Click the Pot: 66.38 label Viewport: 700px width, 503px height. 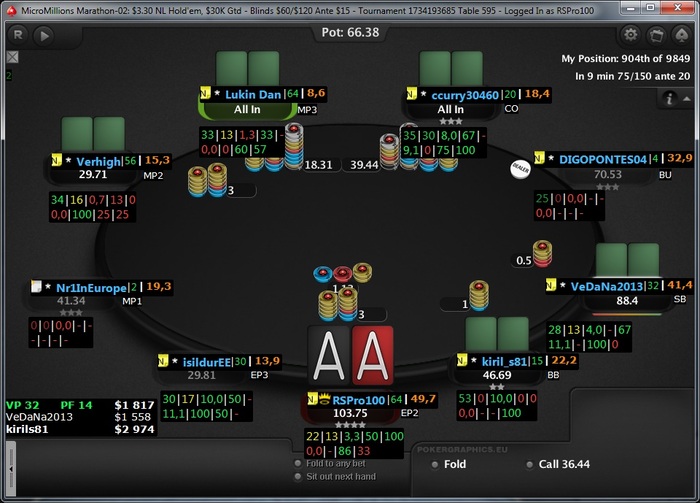350,32
